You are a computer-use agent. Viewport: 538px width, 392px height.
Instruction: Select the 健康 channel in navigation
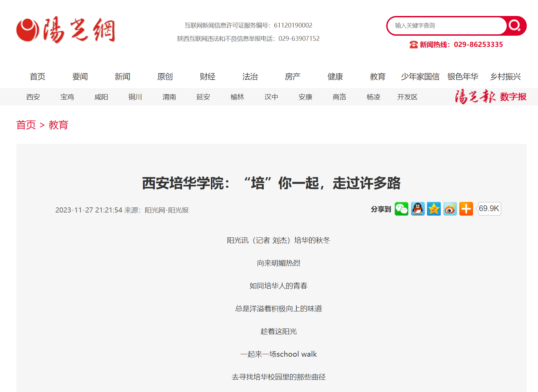click(335, 77)
